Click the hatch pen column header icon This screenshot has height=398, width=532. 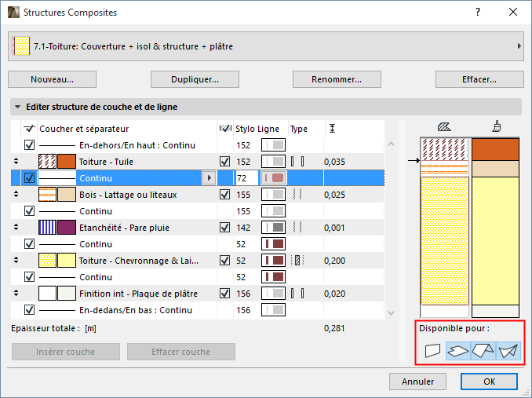tap(225, 129)
